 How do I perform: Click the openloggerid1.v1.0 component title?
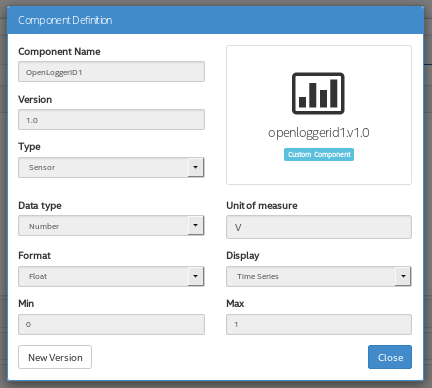tap(319, 133)
